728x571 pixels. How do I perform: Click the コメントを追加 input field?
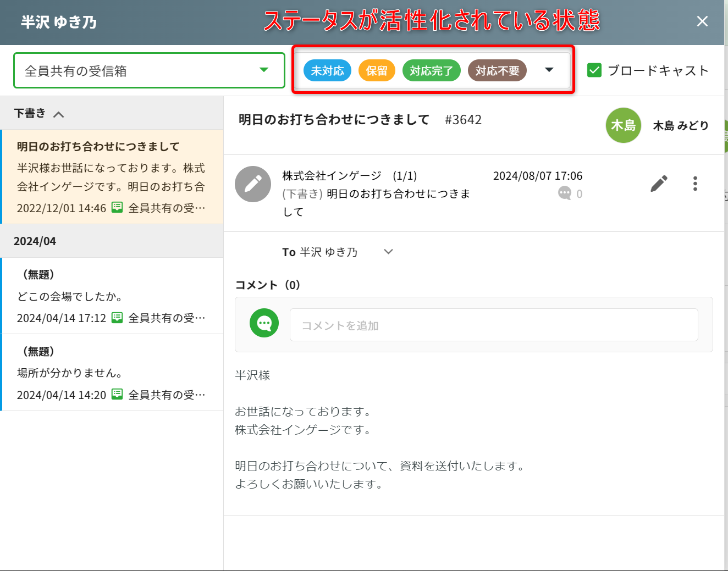point(493,325)
